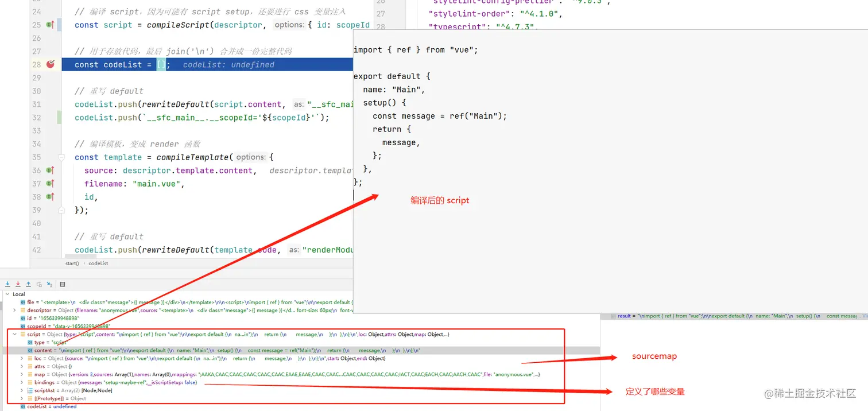Select the file variable row
This screenshot has height=411, width=868.
point(187,302)
